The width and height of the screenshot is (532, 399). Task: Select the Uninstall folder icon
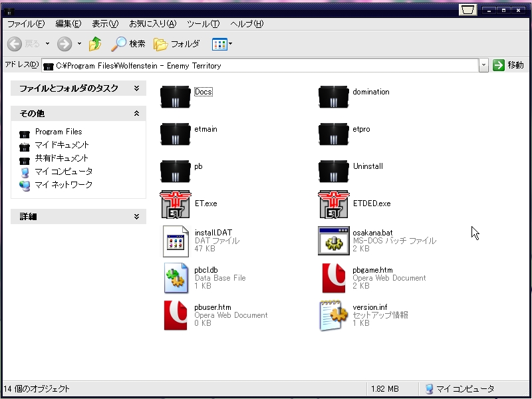pos(334,172)
